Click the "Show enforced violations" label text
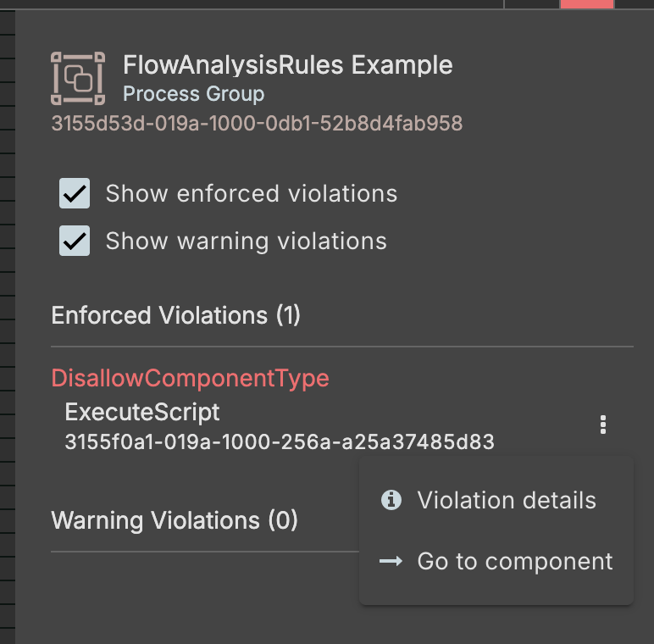The height and width of the screenshot is (644, 654). point(251,193)
